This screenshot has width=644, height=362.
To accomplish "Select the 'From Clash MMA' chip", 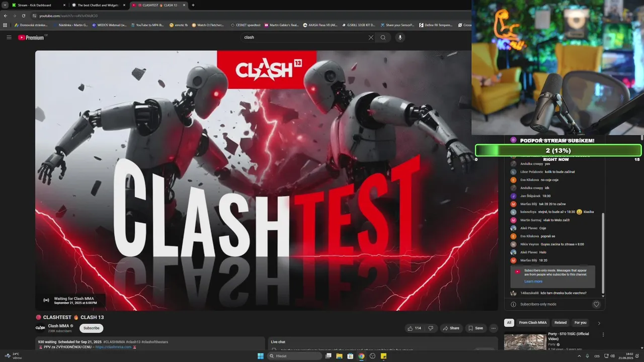I will click(x=533, y=323).
